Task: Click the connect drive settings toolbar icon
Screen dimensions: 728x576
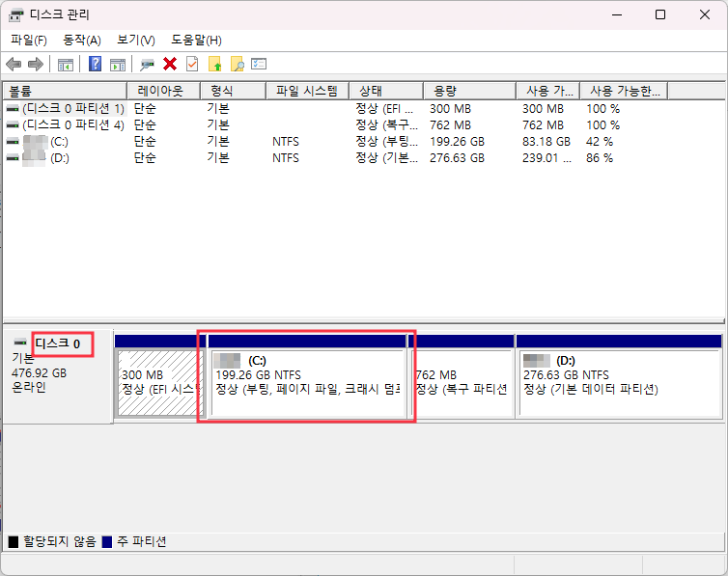Action: [147, 65]
